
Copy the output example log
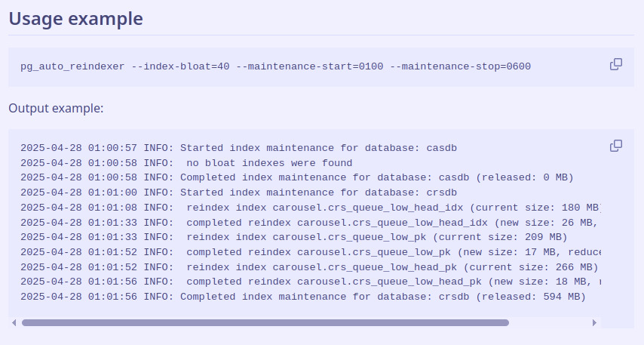tap(616, 146)
